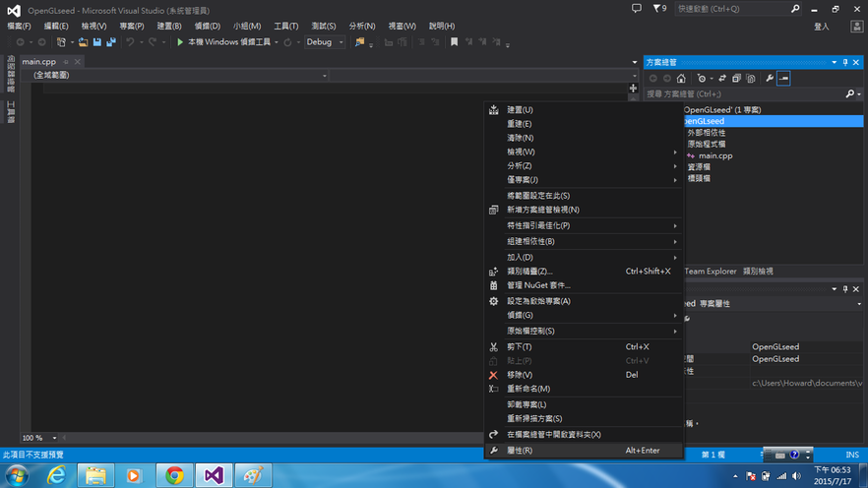The image size is (868, 488).
Task: Click the INS indicator in the status bar
Action: pyautogui.click(x=852, y=455)
